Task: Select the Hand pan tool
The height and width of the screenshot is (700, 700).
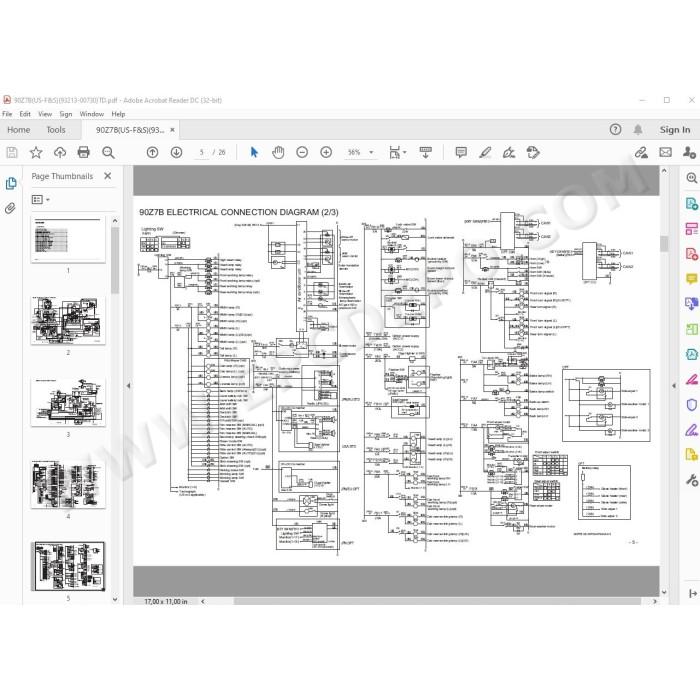Action: tap(278, 152)
